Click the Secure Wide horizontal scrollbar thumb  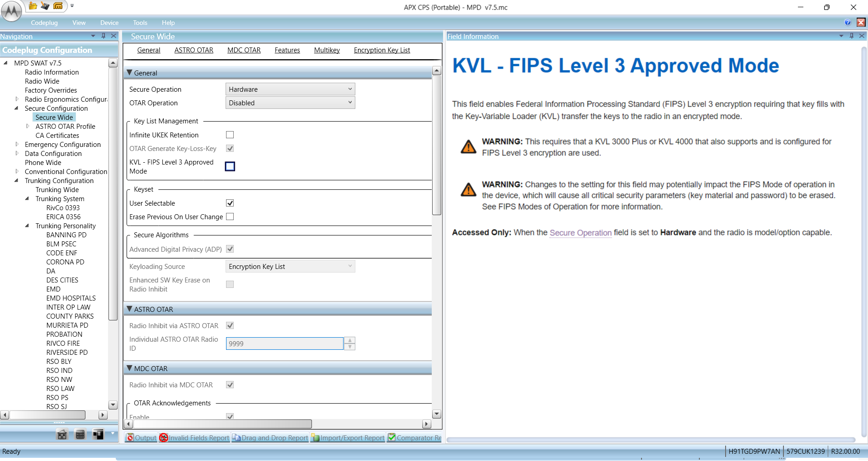point(222,424)
